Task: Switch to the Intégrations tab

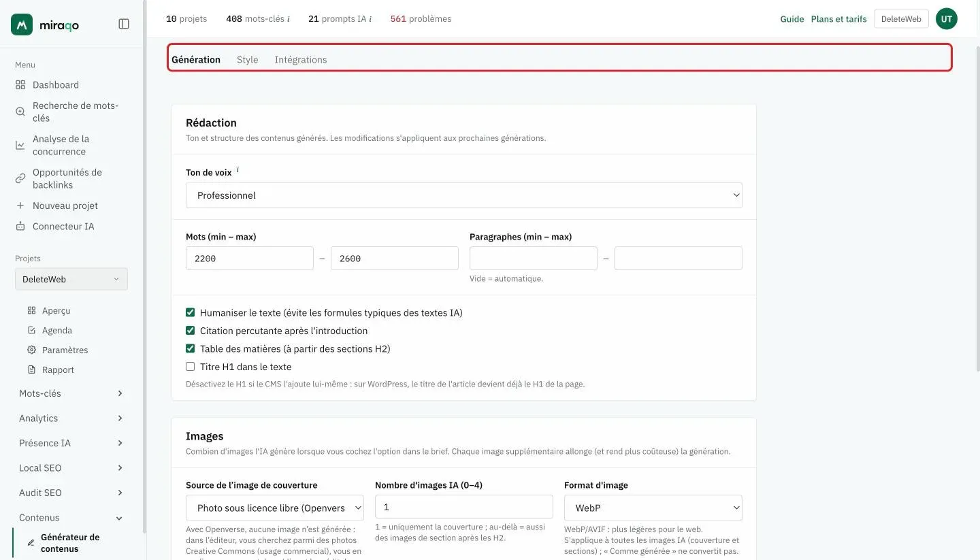Action: point(301,60)
